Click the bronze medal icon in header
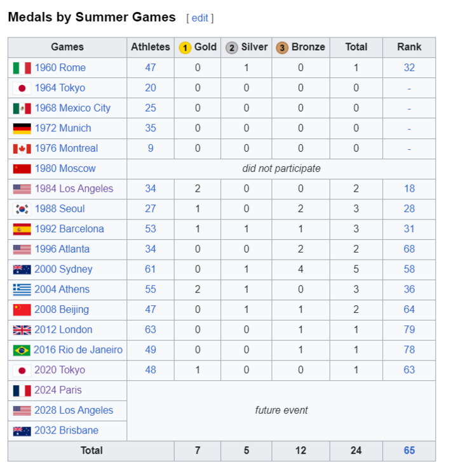 282,48
